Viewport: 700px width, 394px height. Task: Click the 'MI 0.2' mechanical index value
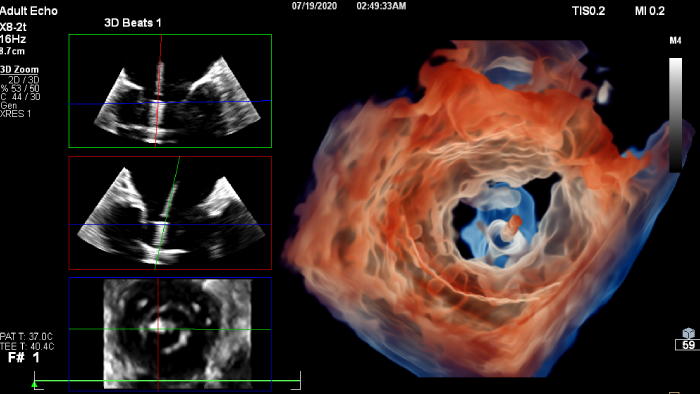(650, 11)
